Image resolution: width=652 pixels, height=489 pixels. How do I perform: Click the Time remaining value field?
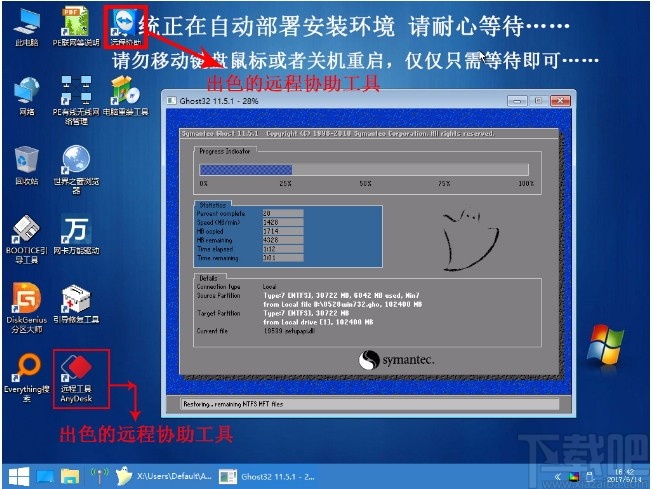point(283,258)
